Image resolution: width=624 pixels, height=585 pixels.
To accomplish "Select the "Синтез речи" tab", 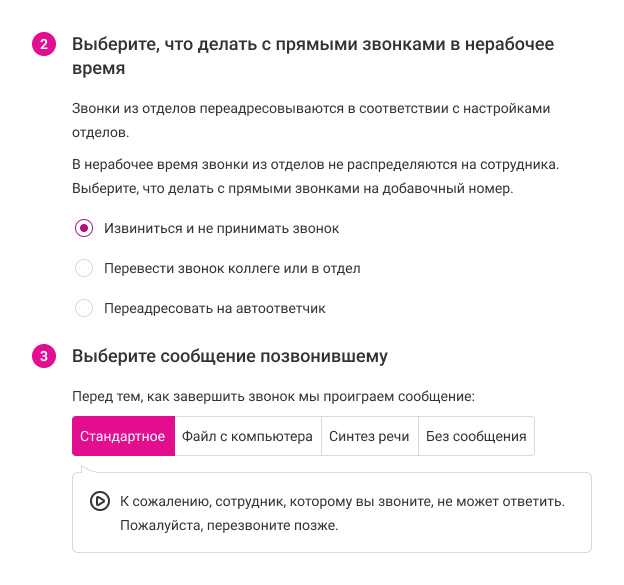I will (x=368, y=437).
